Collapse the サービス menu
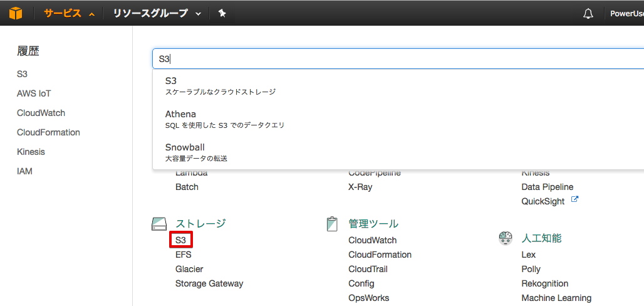This screenshot has width=644, height=306. coord(70,14)
